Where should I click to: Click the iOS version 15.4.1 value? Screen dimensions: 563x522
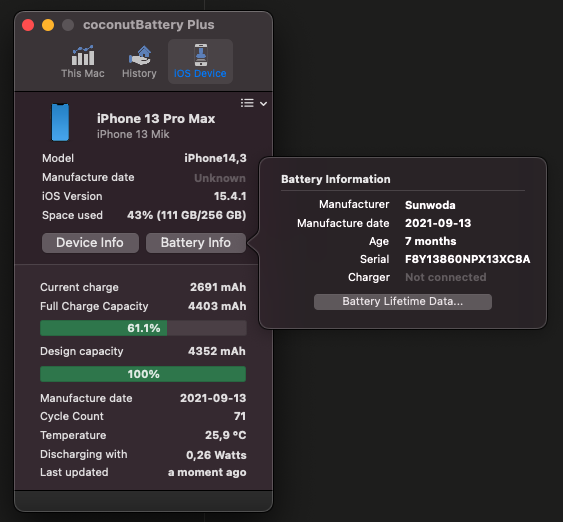point(230,196)
